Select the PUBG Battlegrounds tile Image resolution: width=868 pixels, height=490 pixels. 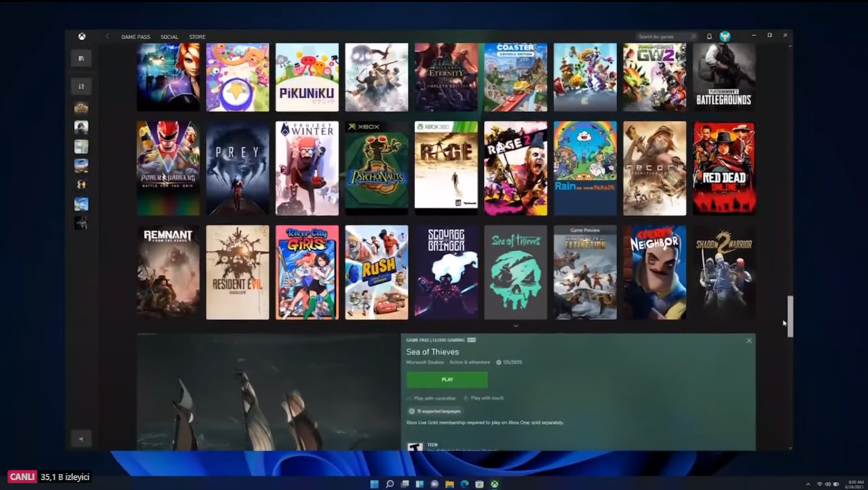pyautogui.click(x=724, y=77)
